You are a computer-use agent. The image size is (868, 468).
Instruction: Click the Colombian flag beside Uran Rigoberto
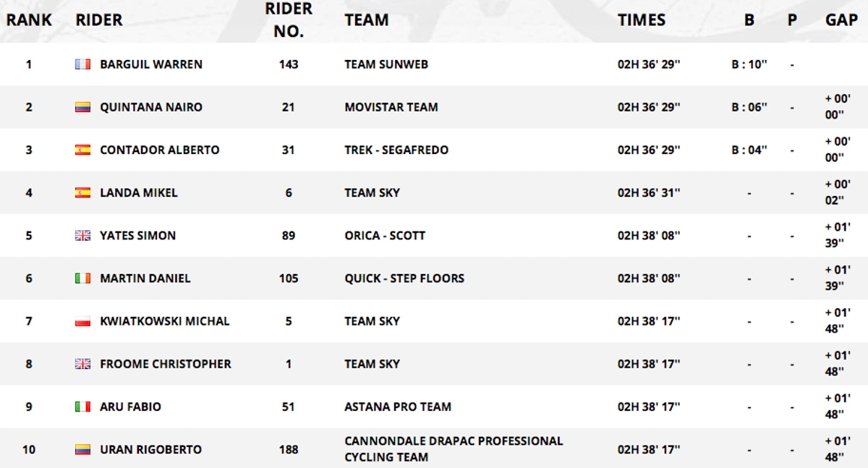click(x=82, y=449)
